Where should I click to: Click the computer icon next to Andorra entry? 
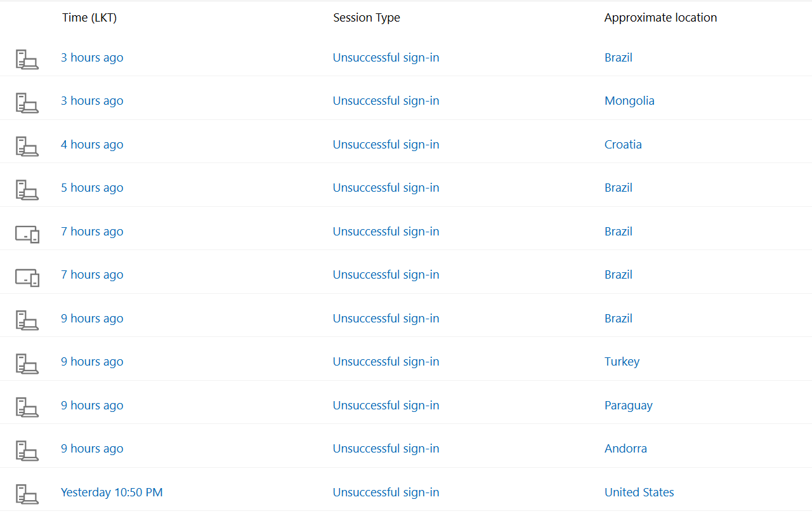(27, 450)
